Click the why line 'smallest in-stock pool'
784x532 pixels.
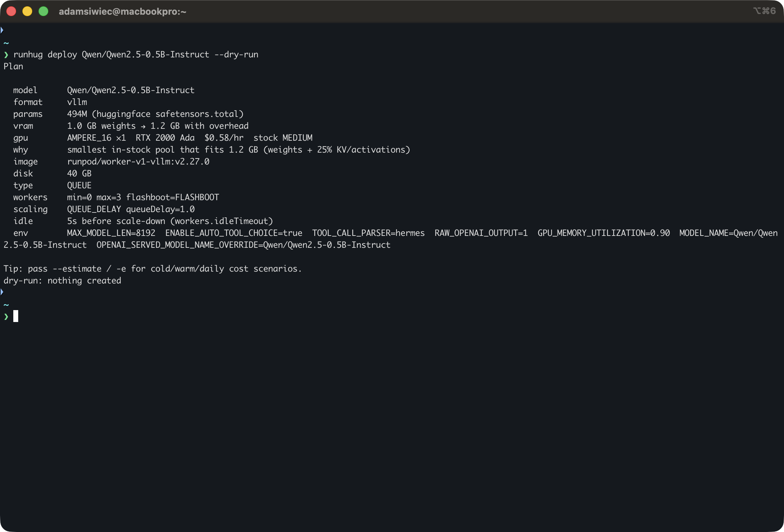coord(121,150)
